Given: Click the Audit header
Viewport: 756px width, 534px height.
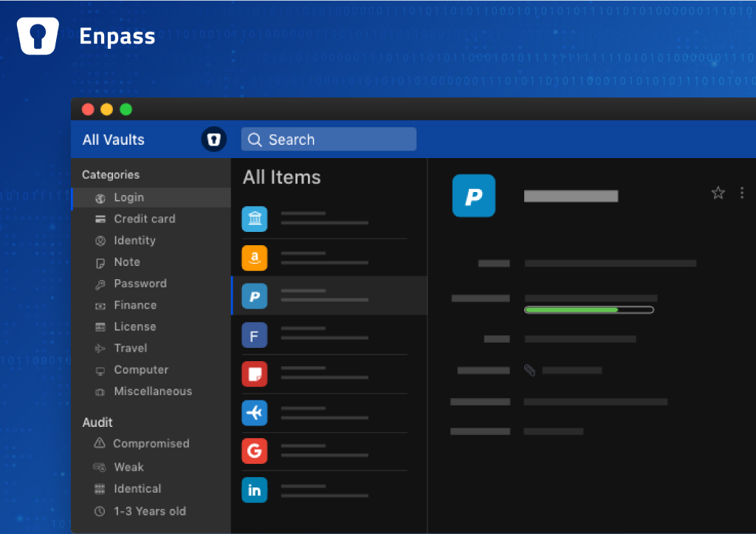Looking at the screenshot, I should tap(97, 422).
